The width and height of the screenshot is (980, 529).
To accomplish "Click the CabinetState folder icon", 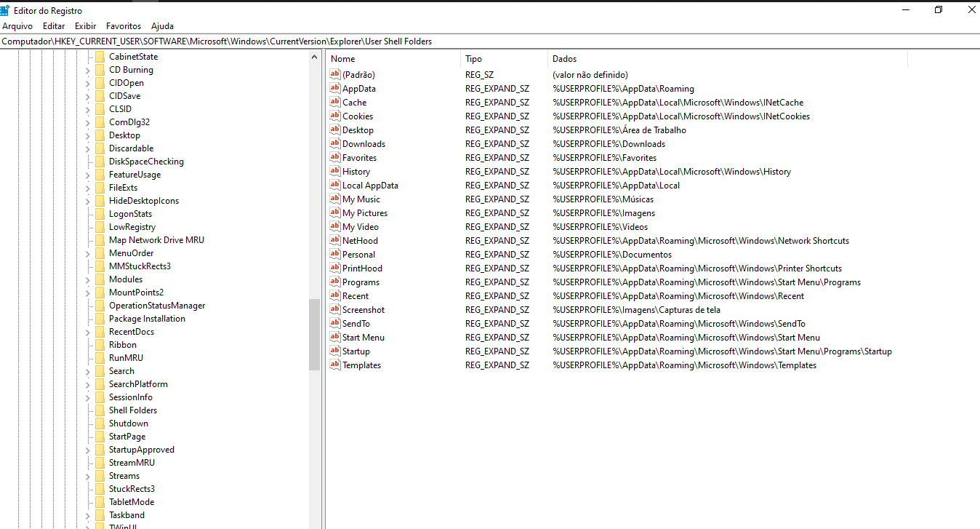I will [x=100, y=57].
